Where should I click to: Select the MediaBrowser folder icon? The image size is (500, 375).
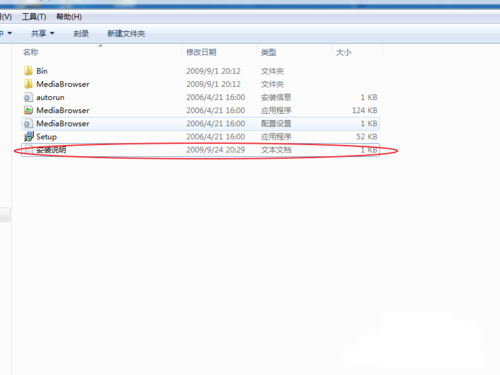tap(28, 84)
